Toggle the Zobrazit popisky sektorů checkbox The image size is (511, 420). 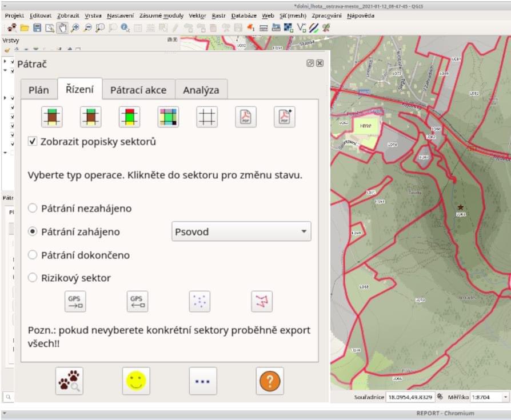point(32,141)
